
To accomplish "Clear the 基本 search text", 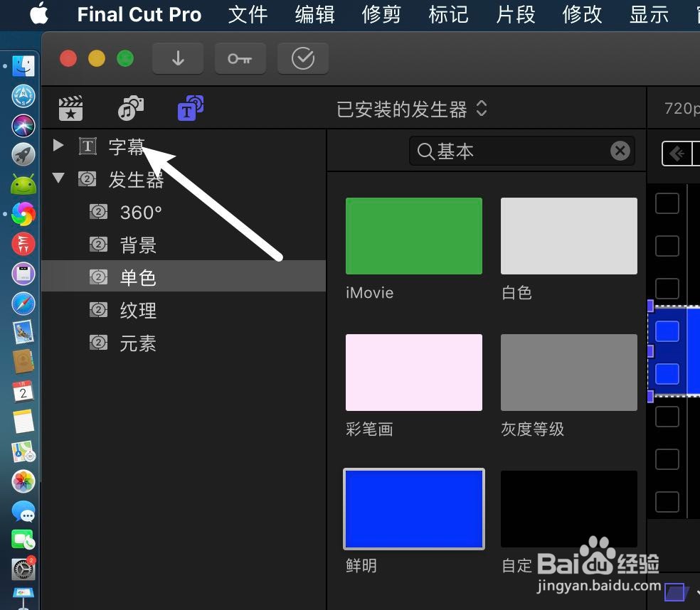I will pyautogui.click(x=620, y=151).
